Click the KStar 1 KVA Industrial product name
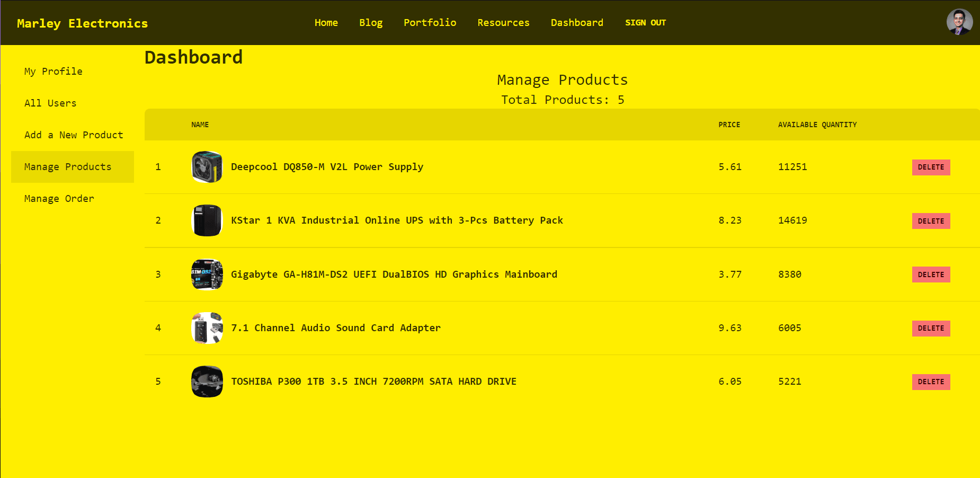 tap(397, 220)
